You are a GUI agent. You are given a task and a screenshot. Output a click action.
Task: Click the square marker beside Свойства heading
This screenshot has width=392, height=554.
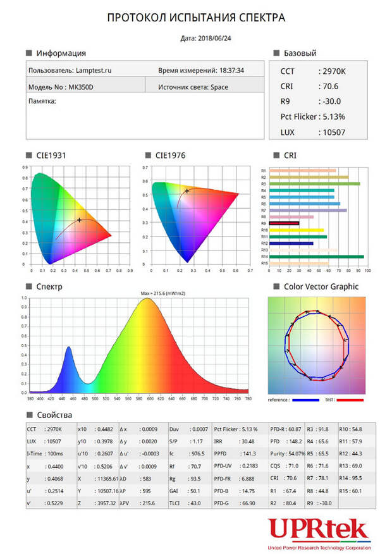pos(30,415)
